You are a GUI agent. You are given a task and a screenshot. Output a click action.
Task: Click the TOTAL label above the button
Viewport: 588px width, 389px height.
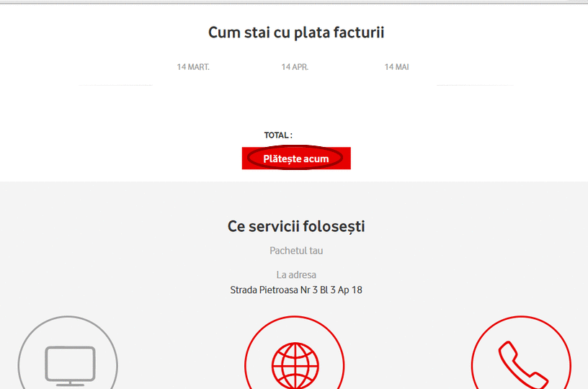tap(278, 135)
